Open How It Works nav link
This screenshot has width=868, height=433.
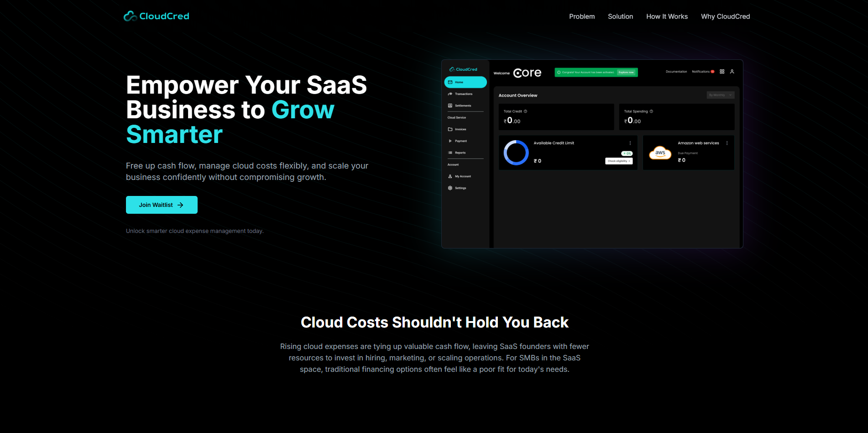tap(667, 16)
